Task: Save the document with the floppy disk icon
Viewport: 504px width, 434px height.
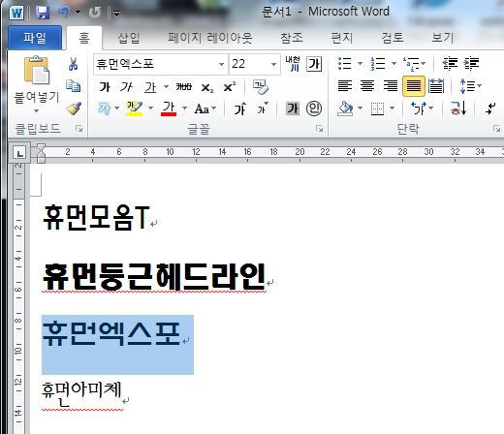Action: 43,13
